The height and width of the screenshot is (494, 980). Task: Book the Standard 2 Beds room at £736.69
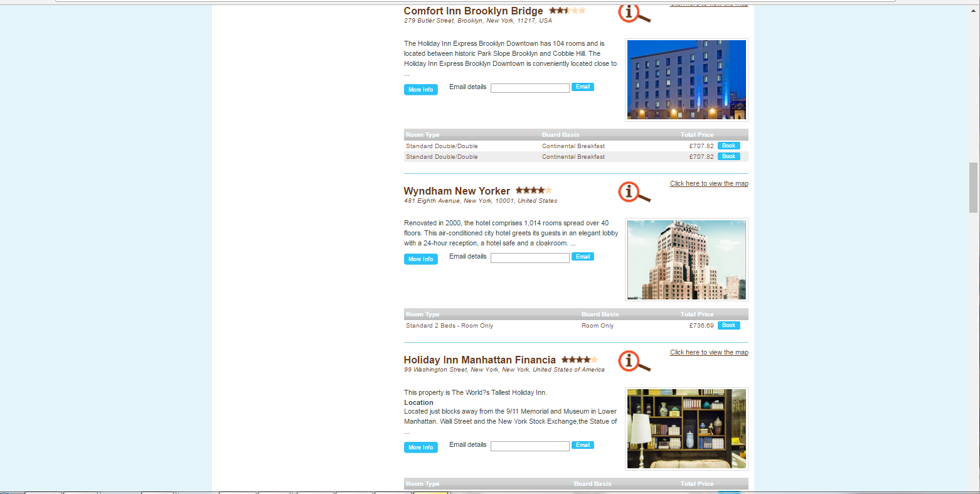[x=729, y=325]
